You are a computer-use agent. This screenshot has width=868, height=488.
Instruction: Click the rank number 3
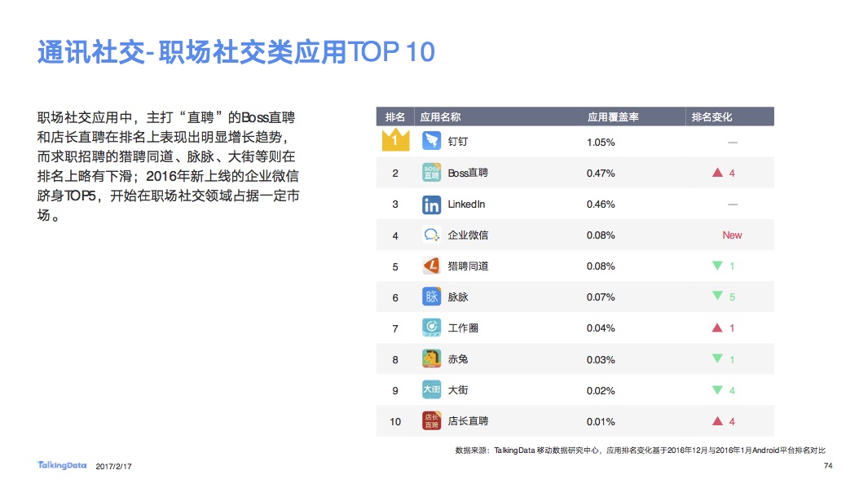coord(395,204)
